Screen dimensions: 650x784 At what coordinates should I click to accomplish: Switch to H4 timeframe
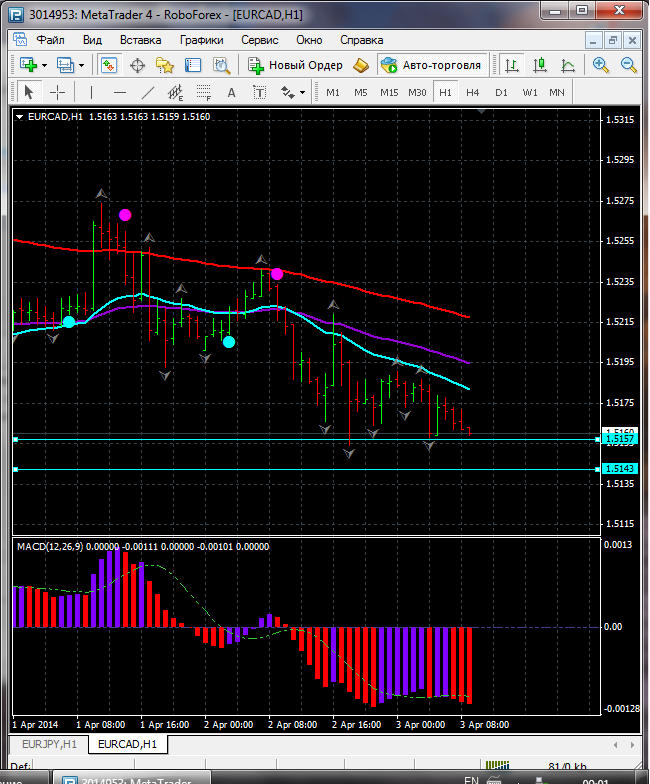tap(472, 92)
